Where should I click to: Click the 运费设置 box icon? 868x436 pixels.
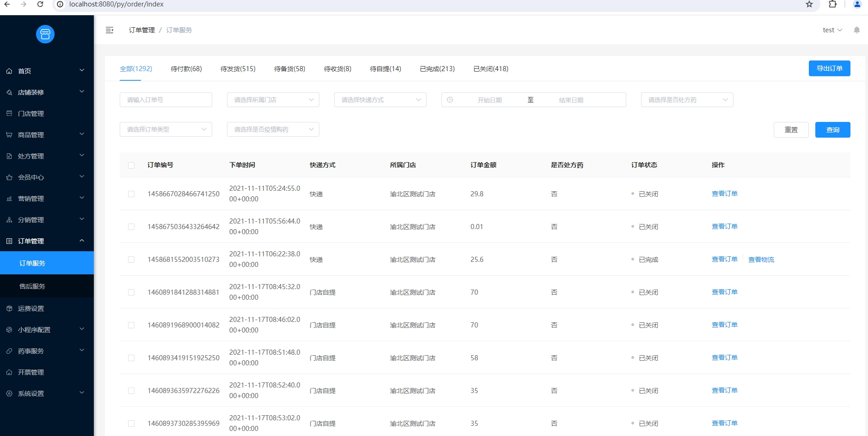point(9,309)
